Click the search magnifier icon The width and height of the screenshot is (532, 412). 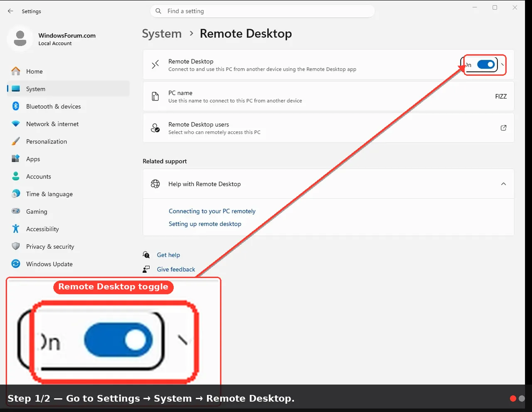pos(158,11)
